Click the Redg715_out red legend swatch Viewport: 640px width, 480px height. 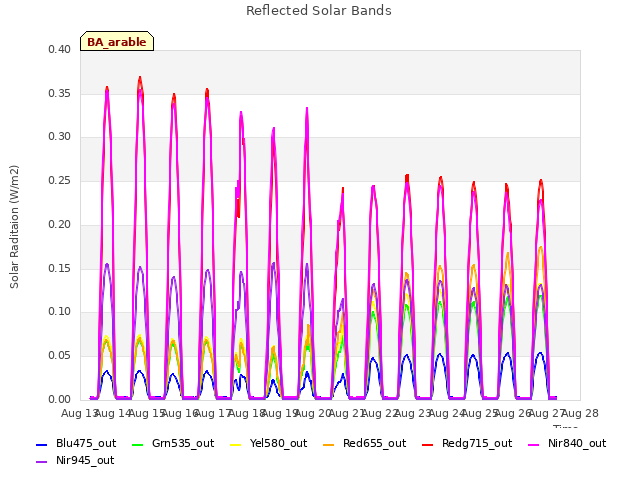(x=427, y=444)
